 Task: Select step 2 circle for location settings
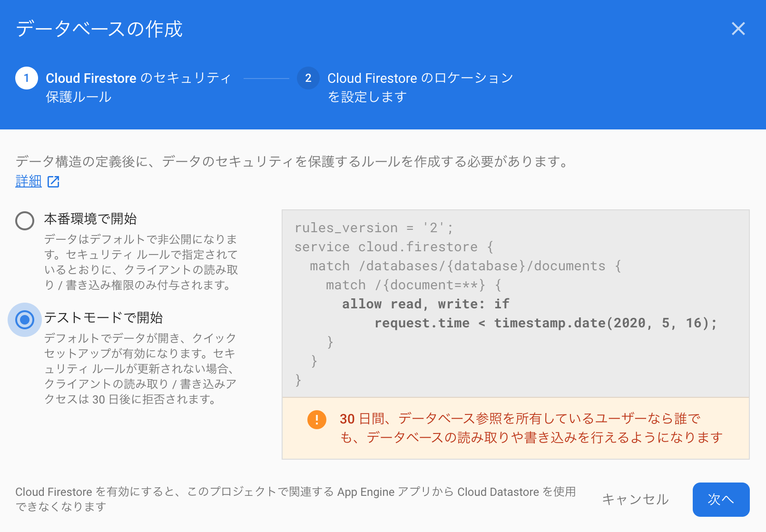click(308, 78)
